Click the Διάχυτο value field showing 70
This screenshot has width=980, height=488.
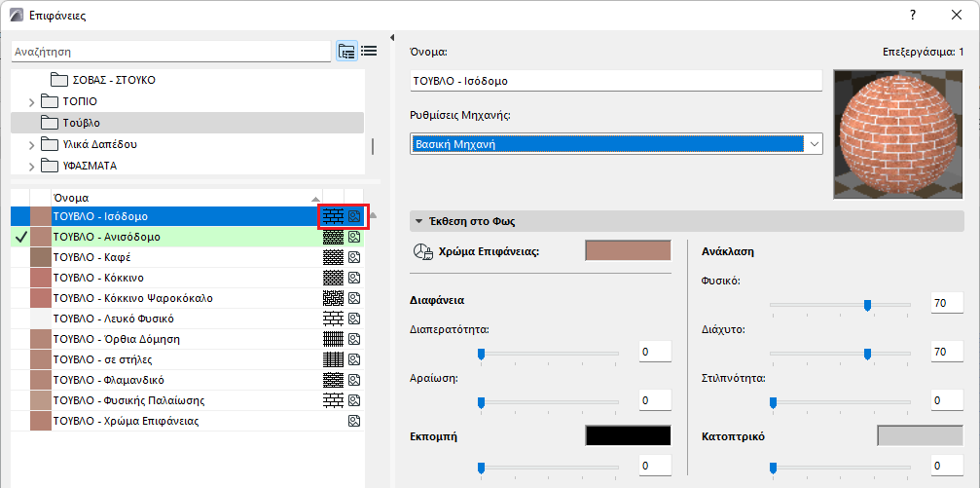(947, 353)
